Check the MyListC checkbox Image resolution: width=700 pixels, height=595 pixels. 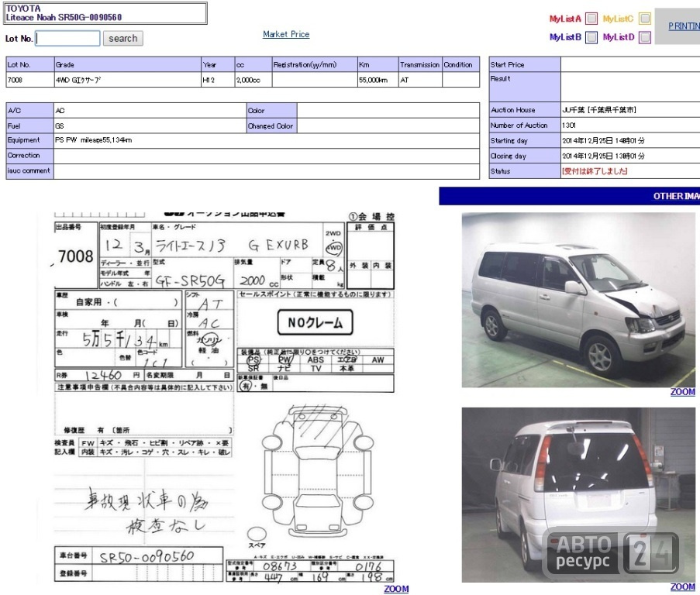pyautogui.click(x=645, y=19)
